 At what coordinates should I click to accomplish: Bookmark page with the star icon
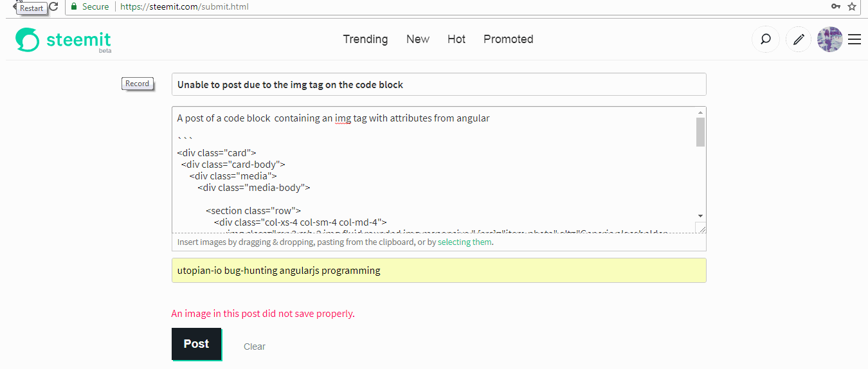pos(852,6)
